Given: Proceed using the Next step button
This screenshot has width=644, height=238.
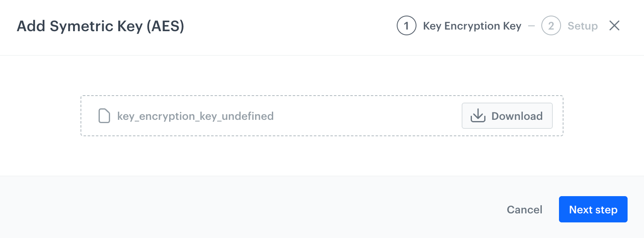Looking at the screenshot, I should coord(593,209).
